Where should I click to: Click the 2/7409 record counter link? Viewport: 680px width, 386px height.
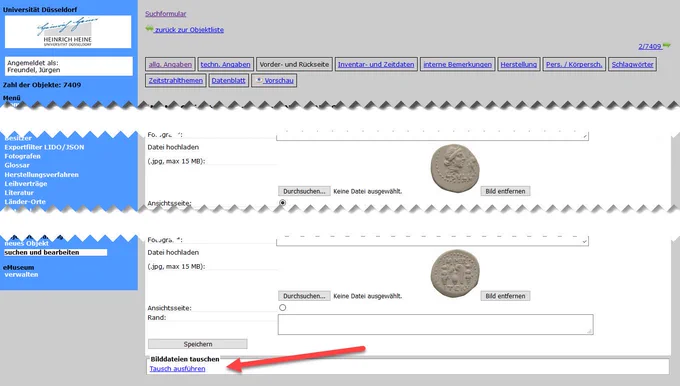(650, 46)
